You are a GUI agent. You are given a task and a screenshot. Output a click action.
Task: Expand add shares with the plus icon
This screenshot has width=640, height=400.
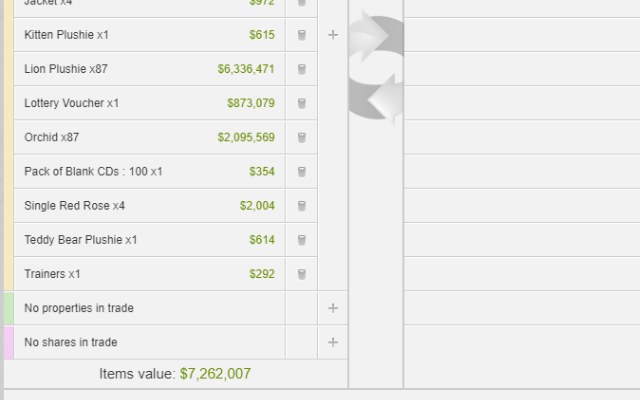pyautogui.click(x=333, y=342)
